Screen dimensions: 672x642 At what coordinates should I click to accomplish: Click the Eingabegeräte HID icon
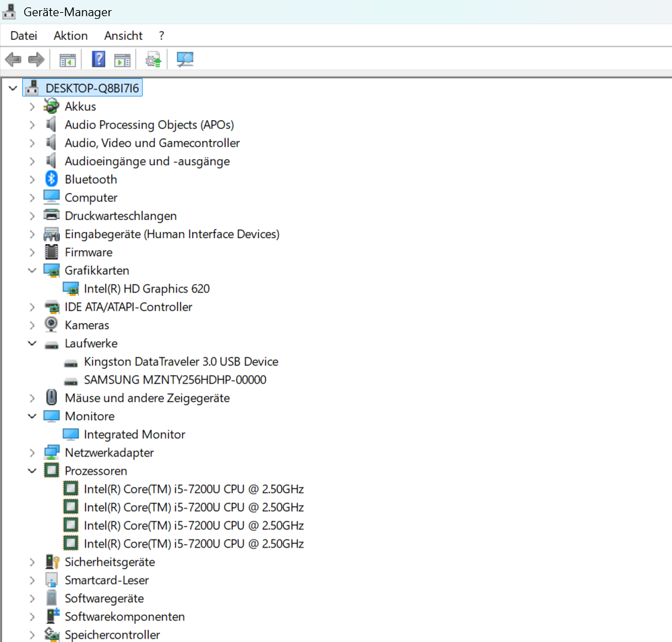[x=51, y=234]
